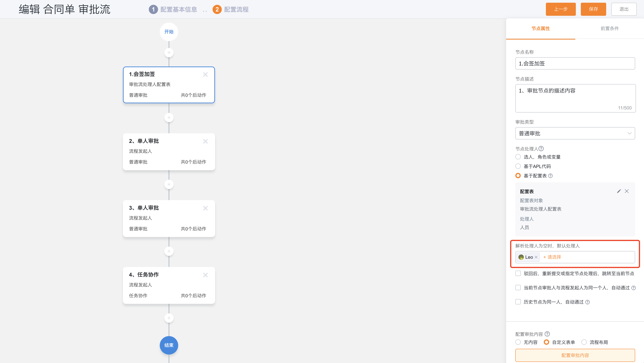Check 驳回后，重新提交...跳转至当前节点 option
This screenshot has width=644, height=363.
[x=518, y=273]
